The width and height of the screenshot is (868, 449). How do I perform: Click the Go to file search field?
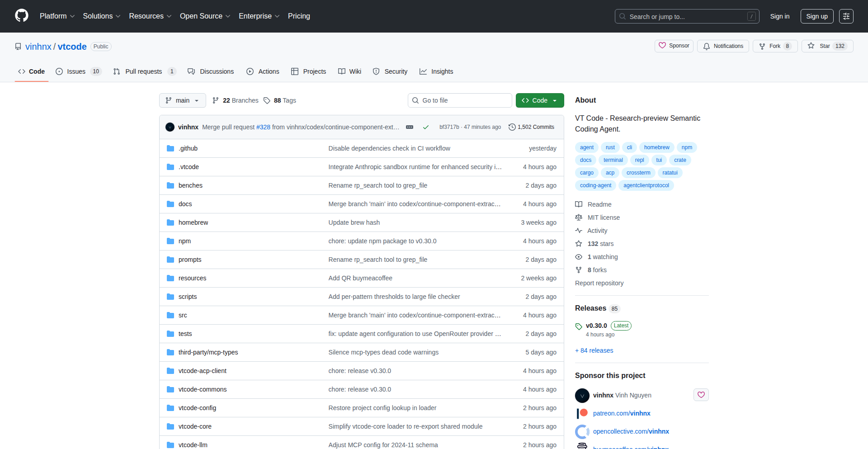click(460, 100)
